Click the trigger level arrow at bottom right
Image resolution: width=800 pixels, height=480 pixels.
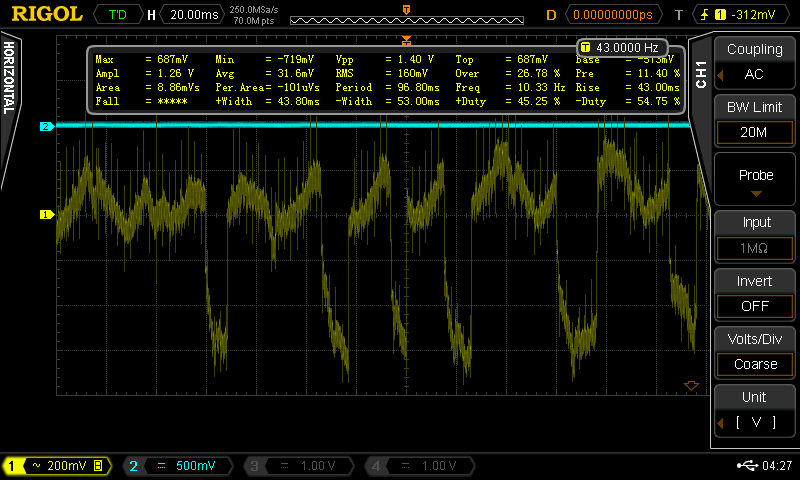pyautogui.click(x=691, y=386)
